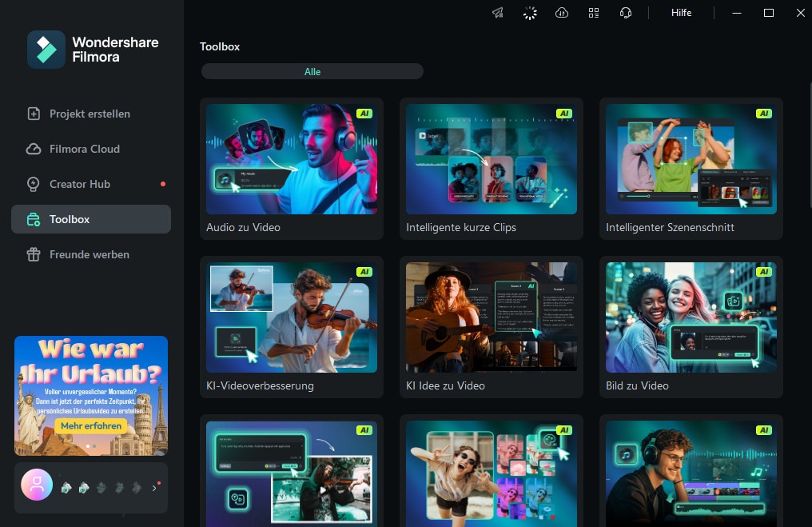Select the Alle filter tab
This screenshot has height=527, width=812.
pyautogui.click(x=312, y=71)
